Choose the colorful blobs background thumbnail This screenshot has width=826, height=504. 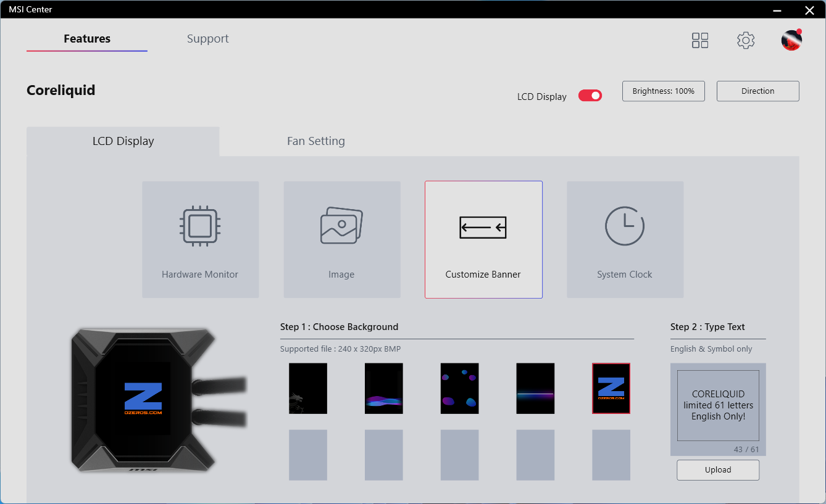(460, 388)
